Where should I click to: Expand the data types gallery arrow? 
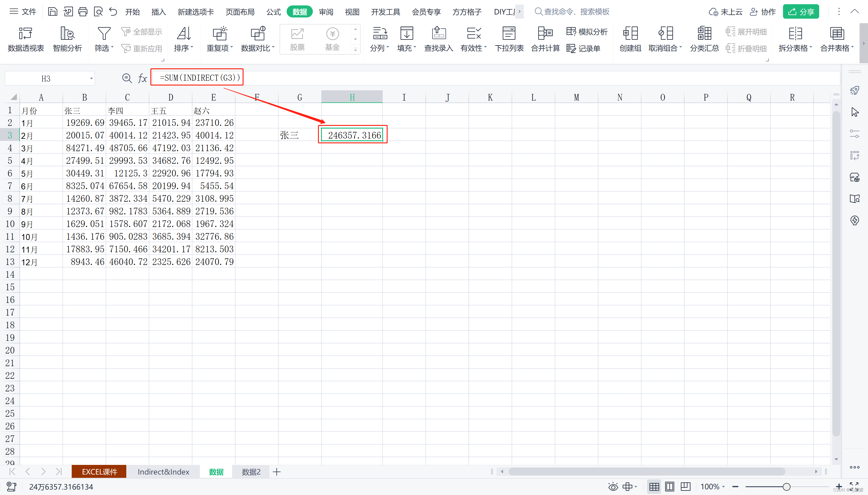click(355, 50)
